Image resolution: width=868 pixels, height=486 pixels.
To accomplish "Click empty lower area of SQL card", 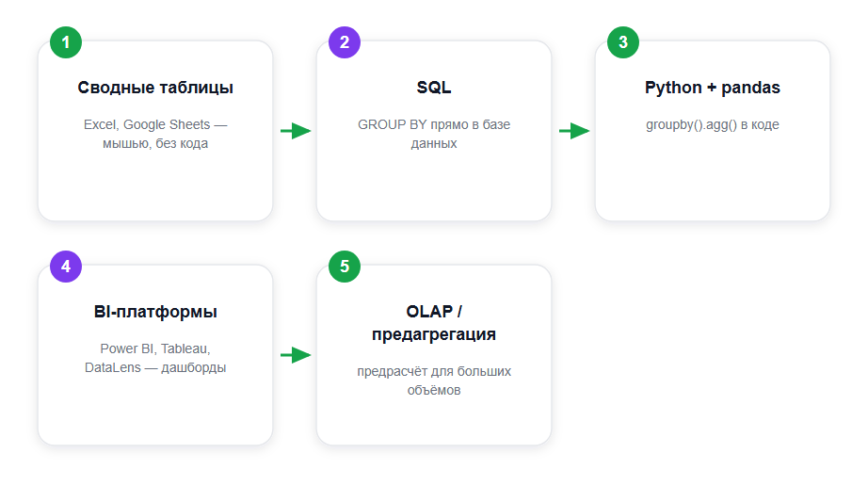I will (x=434, y=186).
